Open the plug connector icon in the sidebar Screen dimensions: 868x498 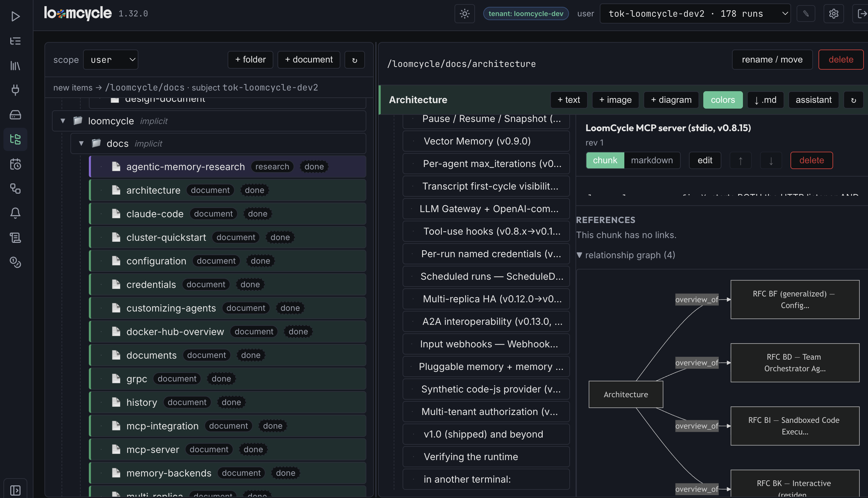(15, 90)
